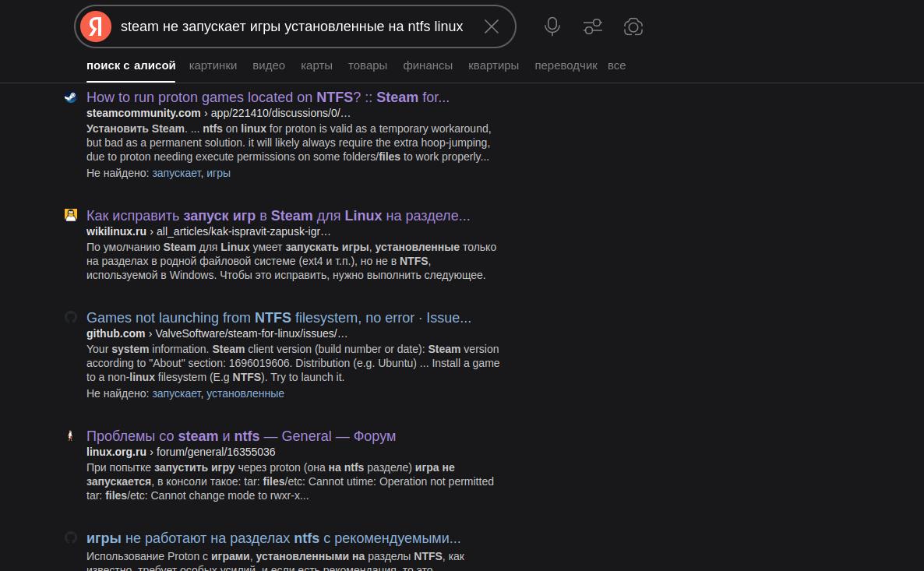This screenshot has height=571, width=924.
Task: Clear the search query with X
Action: [492, 26]
